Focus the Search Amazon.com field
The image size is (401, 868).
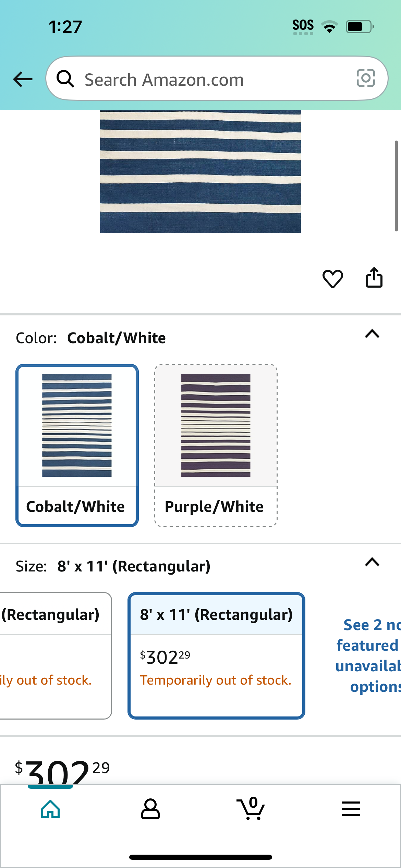(217, 79)
